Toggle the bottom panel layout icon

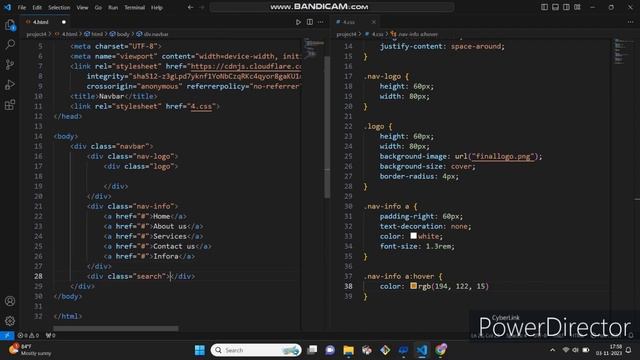pos(556,7)
